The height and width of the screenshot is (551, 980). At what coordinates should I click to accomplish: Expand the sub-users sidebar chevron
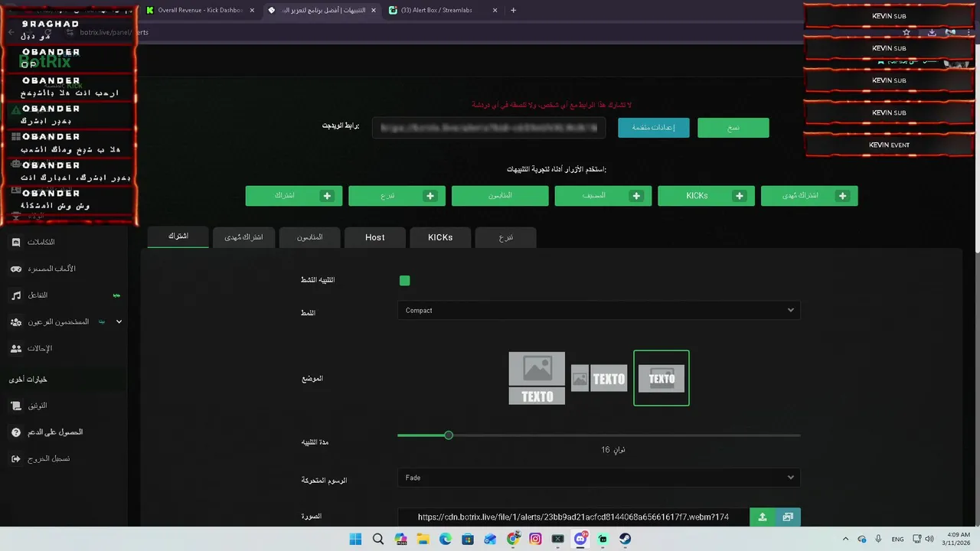(x=119, y=322)
